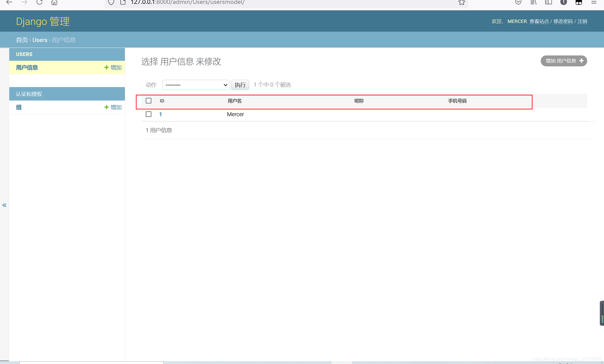Image resolution: width=604 pixels, height=364 pixels.
Task: Click the browser address bar URL
Action: click(188, 3)
